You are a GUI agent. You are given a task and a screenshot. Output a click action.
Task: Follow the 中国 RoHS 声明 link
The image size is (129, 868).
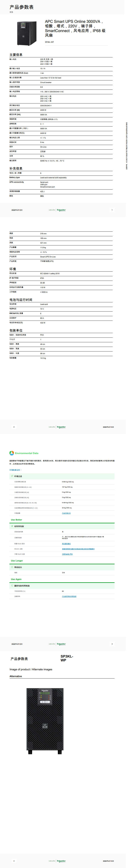[x=67, y=554]
